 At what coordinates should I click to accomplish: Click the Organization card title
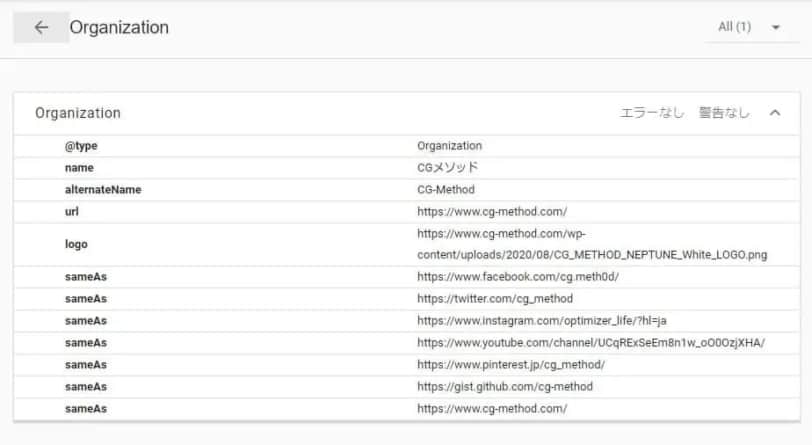coord(78,113)
